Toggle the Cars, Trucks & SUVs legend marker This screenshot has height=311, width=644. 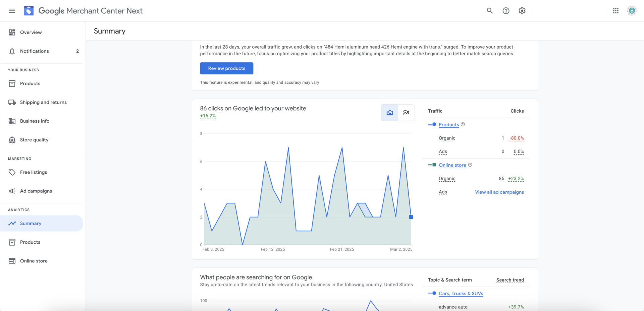click(432, 293)
